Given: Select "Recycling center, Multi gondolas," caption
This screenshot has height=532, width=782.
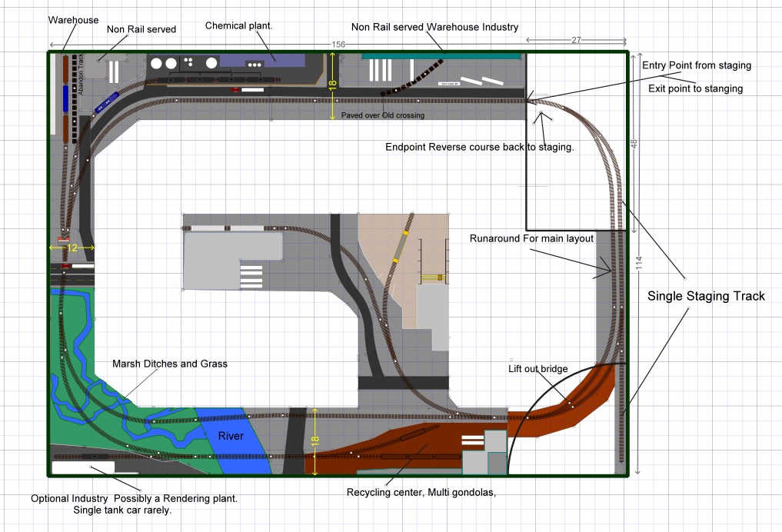Looking at the screenshot, I should pyautogui.click(x=421, y=493).
